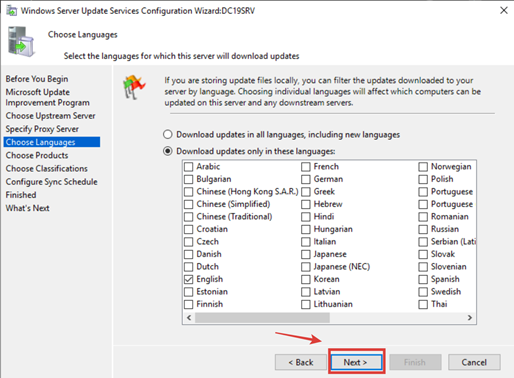Select Download updates only in these languages
Viewport: 514px width, 378px height.
(x=168, y=151)
